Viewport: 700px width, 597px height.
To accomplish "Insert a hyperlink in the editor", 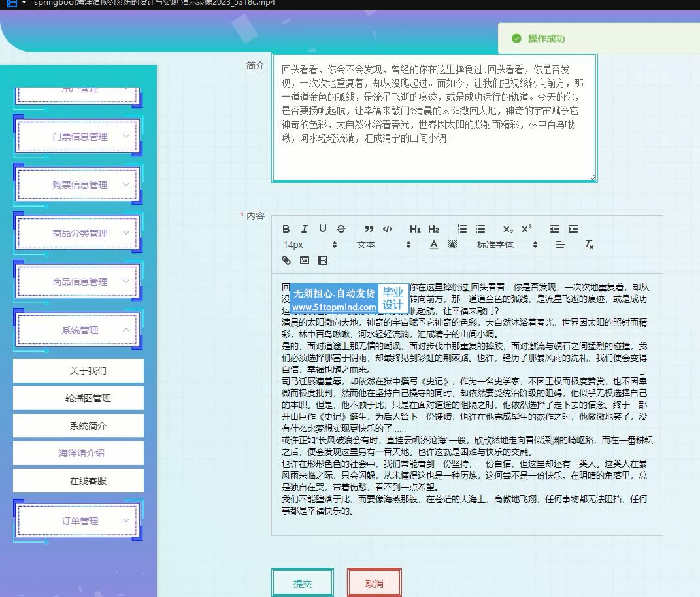I will (286, 260).
